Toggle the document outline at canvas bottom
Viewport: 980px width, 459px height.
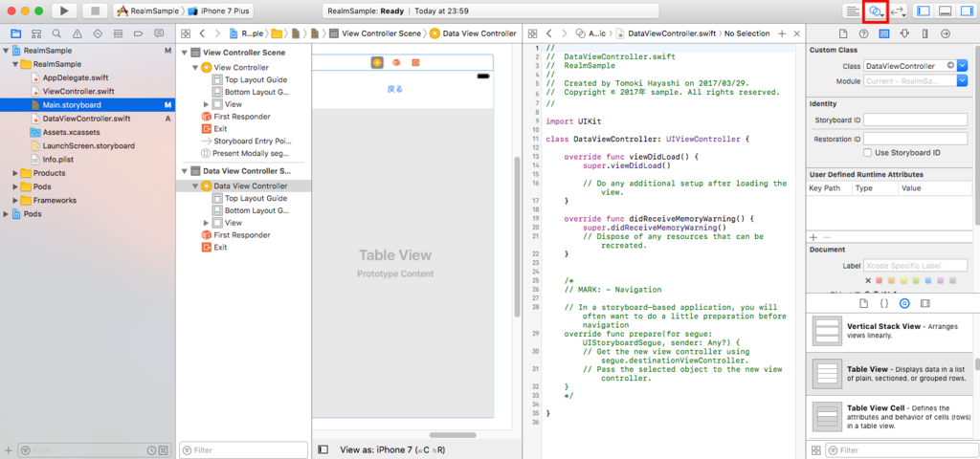pos(323,449)
